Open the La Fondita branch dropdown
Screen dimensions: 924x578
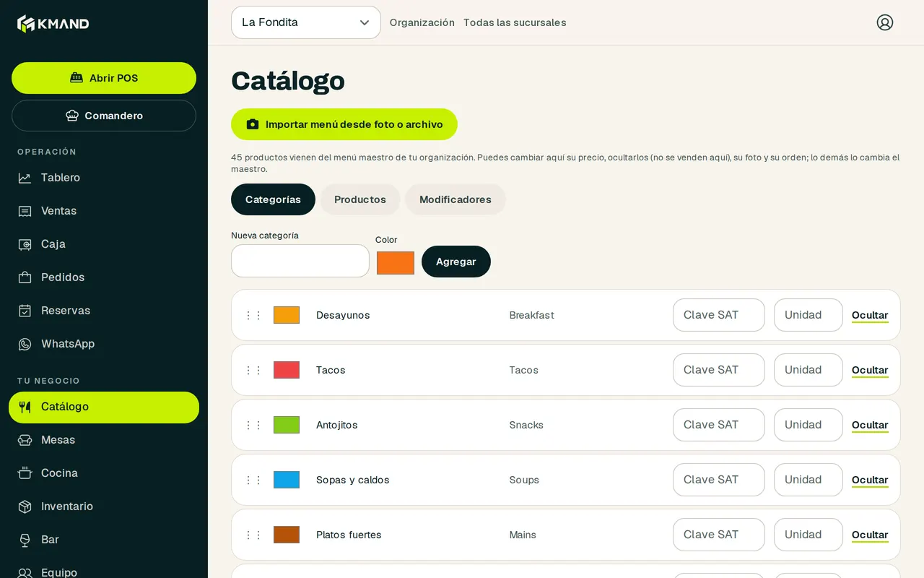[306, 22]
